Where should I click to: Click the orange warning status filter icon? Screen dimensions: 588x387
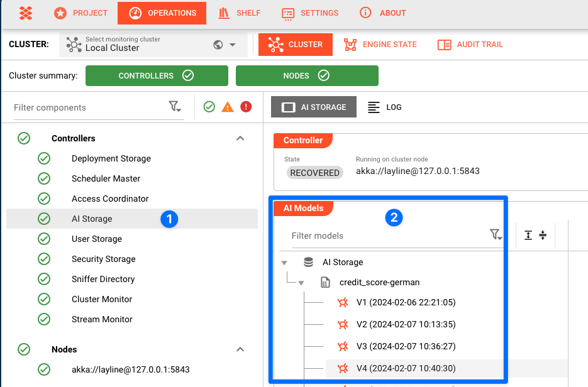click(x=228, y=107)
